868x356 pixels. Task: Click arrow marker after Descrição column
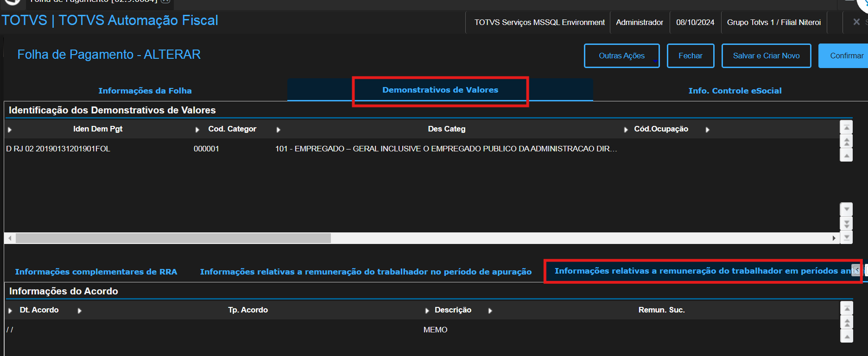coord(490,311)
